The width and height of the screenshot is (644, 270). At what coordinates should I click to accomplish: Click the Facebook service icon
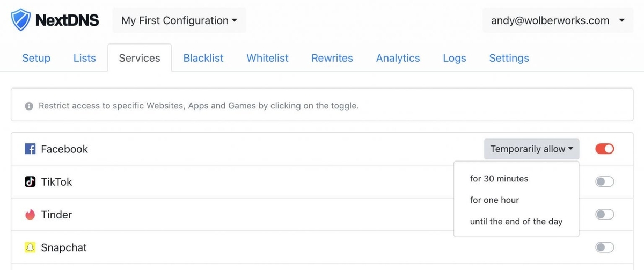30,149
